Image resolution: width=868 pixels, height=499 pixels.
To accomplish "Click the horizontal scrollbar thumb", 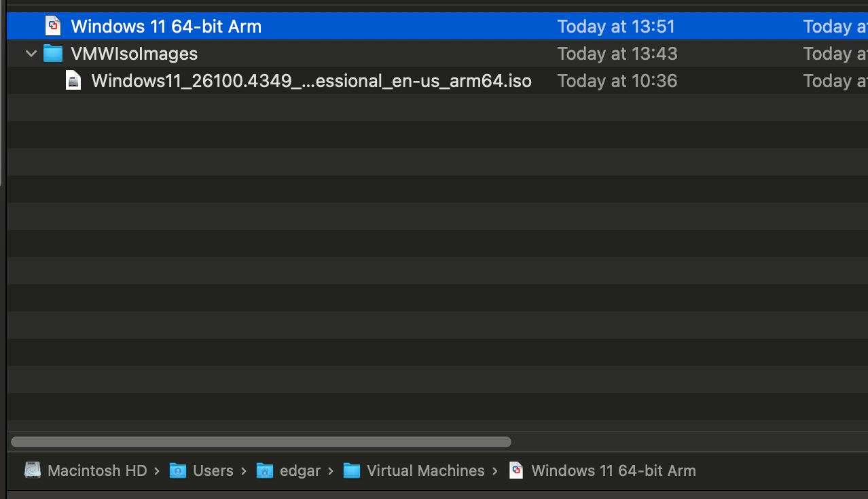I will click(261, 442).
